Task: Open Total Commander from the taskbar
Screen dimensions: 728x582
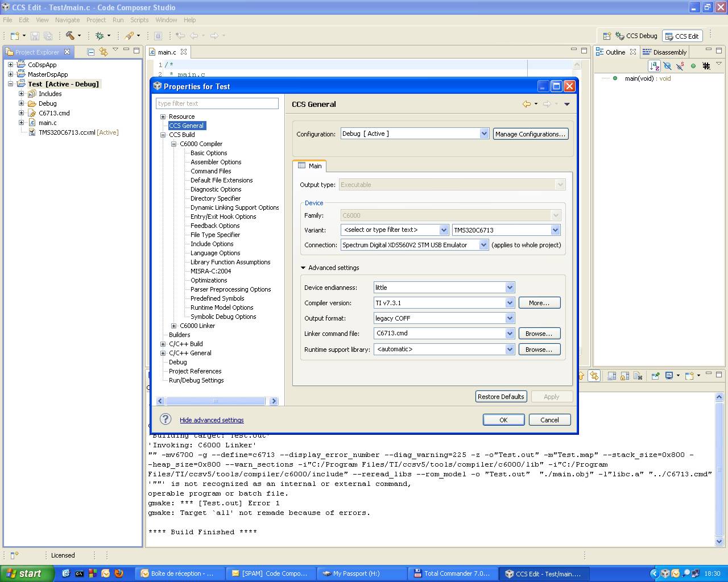Action: click(x=453, y=573)
